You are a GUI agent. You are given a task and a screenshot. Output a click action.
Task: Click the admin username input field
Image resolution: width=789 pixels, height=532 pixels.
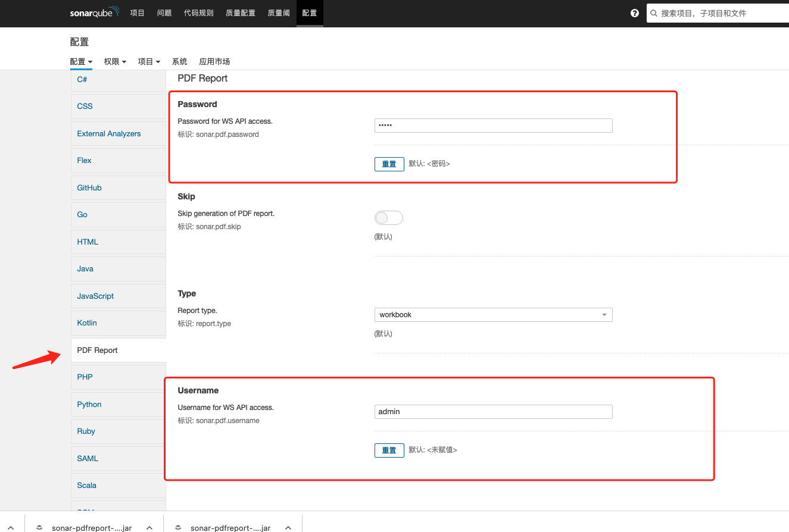point(493,411)
